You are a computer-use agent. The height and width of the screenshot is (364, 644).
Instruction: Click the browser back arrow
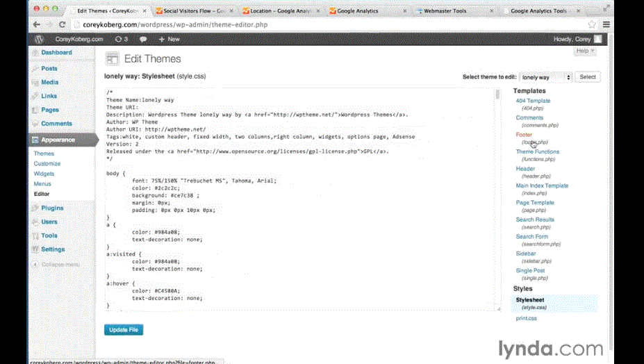click(37, 24)
